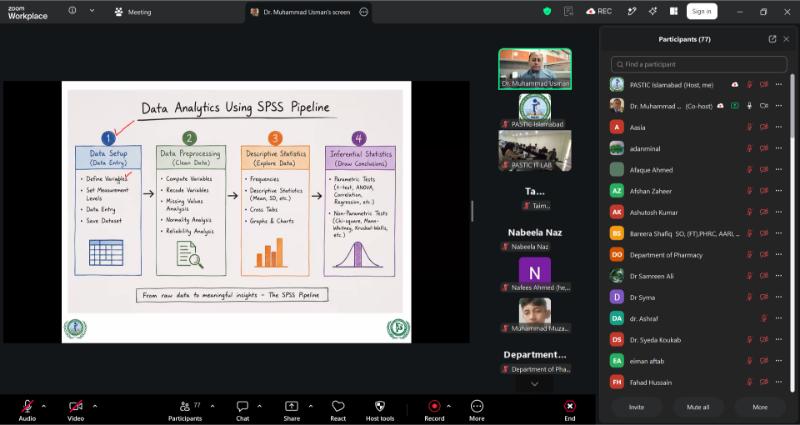Open more options for Dr Samreen Ali
Screen dimensions: 800x425
coord(779,276)
